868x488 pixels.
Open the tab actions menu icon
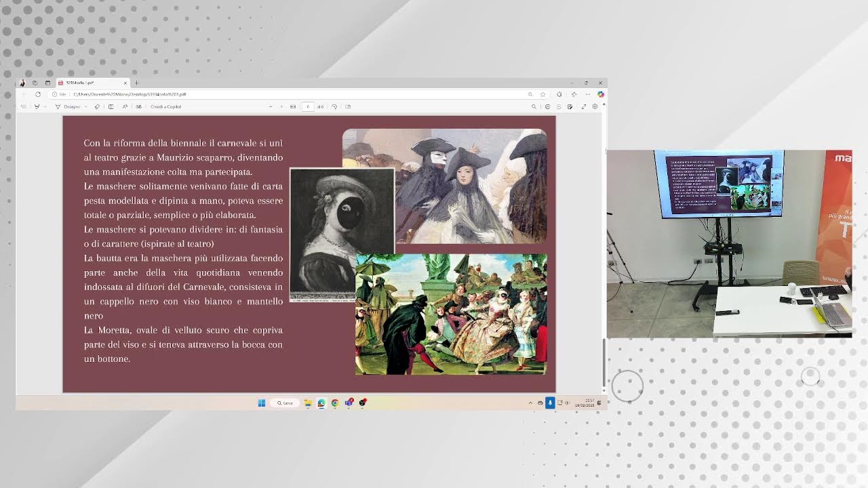[47, 83]
